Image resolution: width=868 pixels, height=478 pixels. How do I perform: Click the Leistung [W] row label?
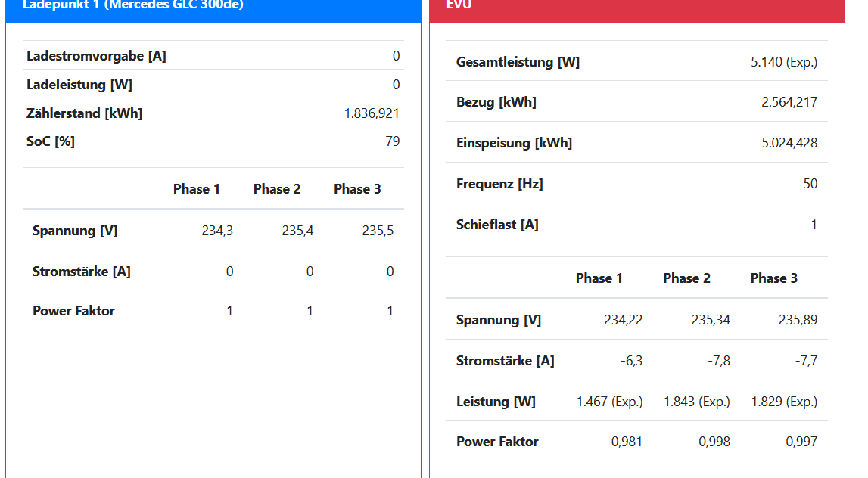tap(496, 402)
